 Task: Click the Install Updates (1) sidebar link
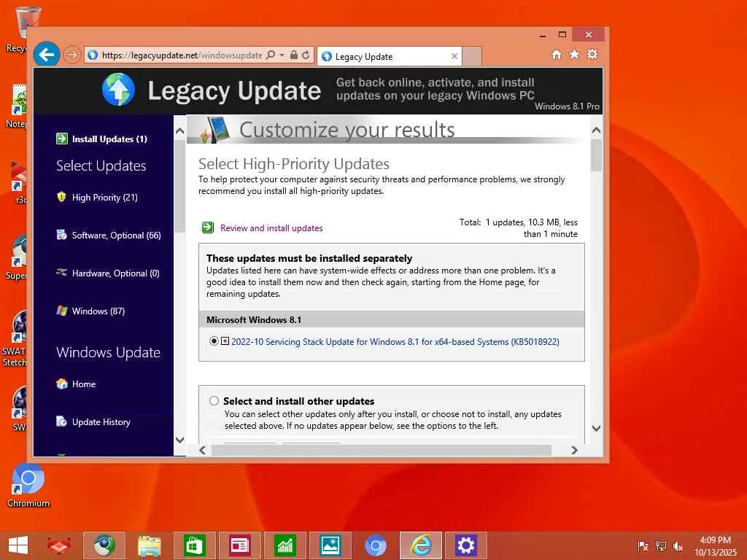(x=109, y=139)
